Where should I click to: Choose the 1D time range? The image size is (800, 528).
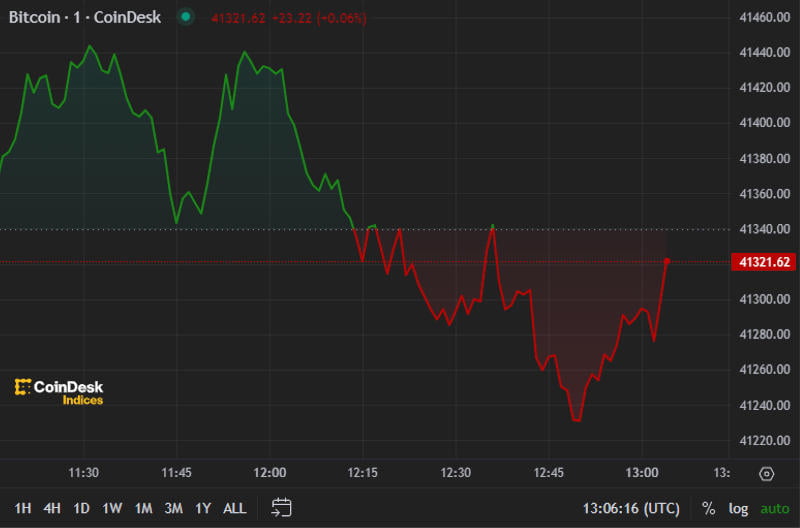point(81,508)
